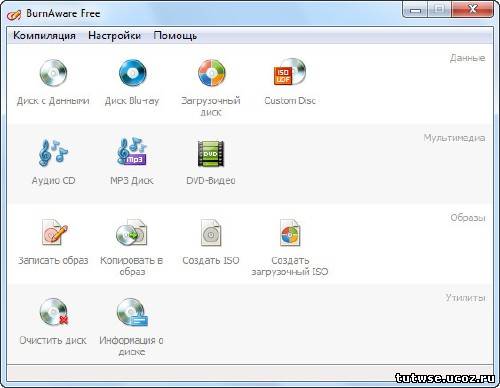Click the Создать загрузочный ISO label
500x388 pixels.
pyautogui.click(x=290, y=266)
